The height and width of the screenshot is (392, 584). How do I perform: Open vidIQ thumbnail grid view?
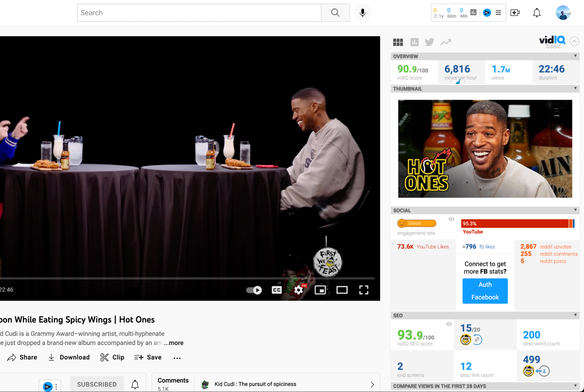(398, 42)
